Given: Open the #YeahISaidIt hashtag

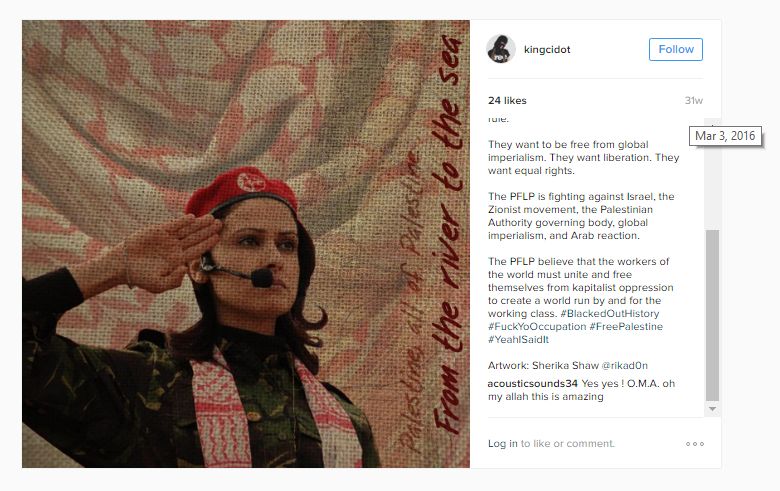Looking at the screenshot, I should click(x=518, y=339).
